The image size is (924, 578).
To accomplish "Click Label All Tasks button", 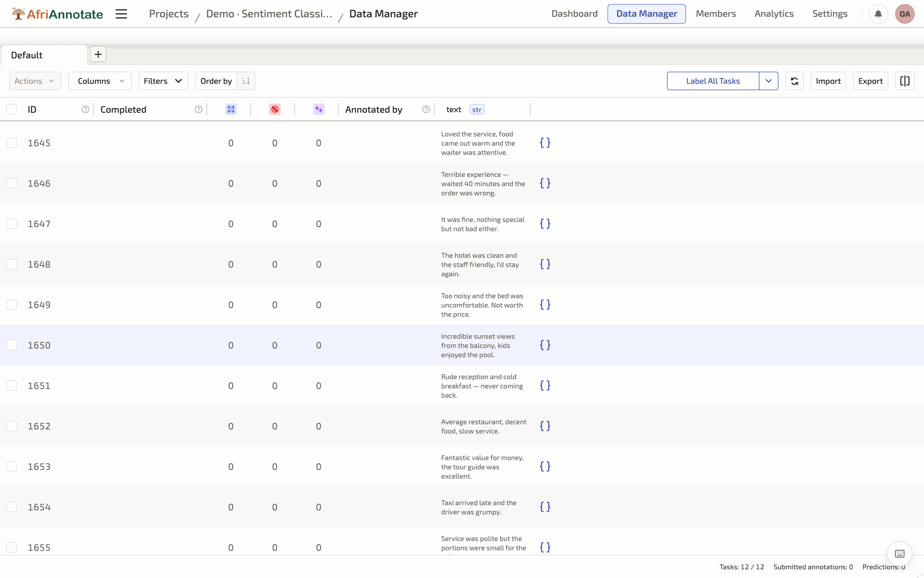I will tap(713, 81).
